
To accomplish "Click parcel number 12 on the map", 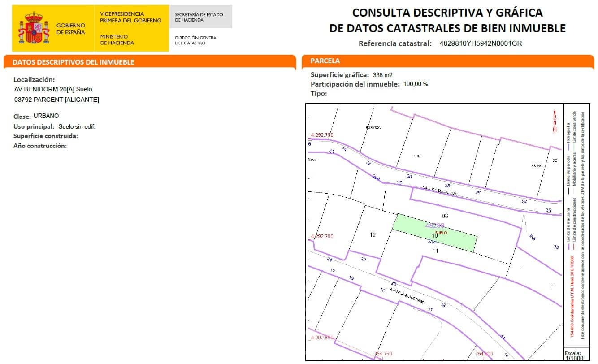I will click(x=373, y=234).
